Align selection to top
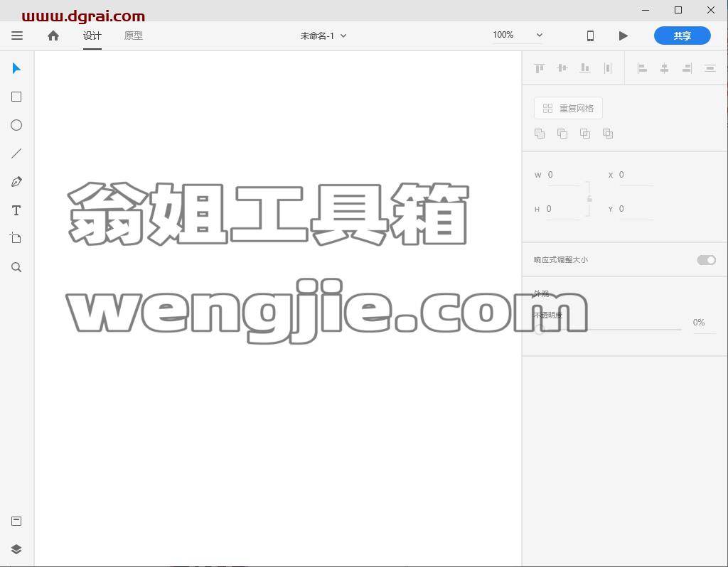728x567 pixels. [539, 69]
